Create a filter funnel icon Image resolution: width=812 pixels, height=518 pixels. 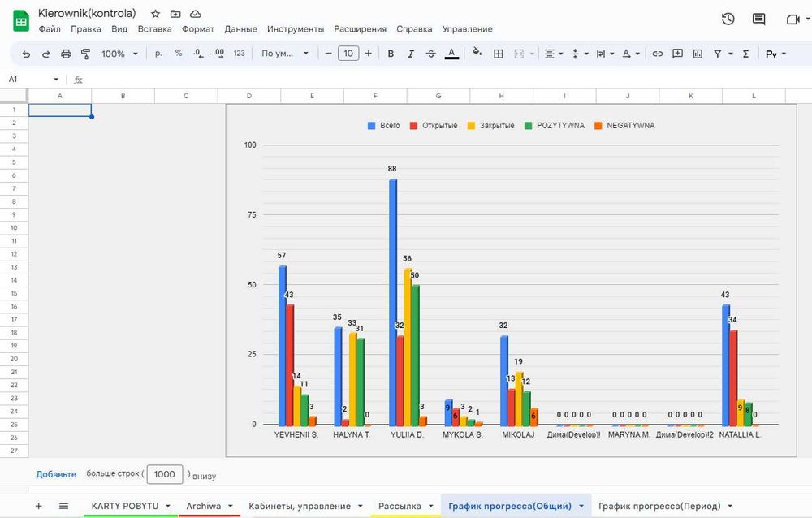pos(717,54)
